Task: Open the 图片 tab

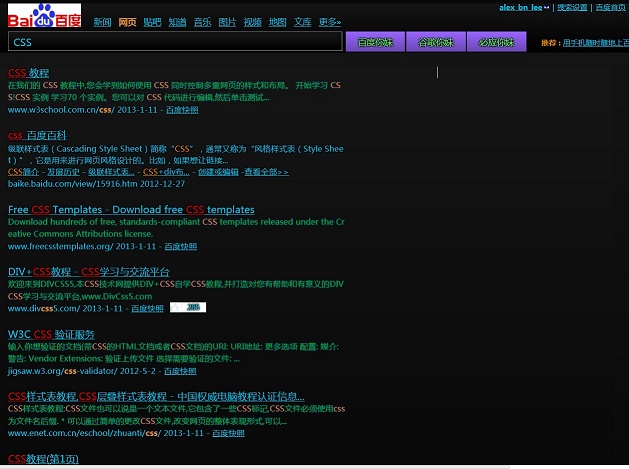Action: coord(227,22)
